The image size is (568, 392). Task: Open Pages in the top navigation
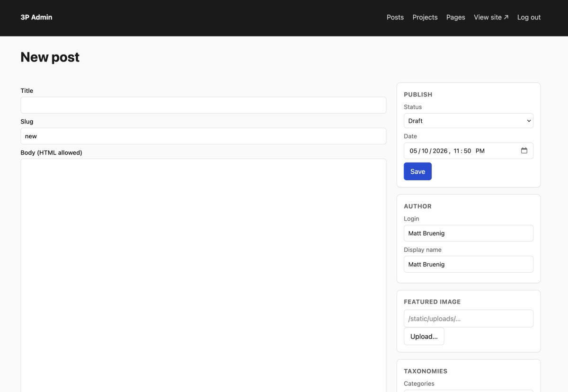pos(456,17)
